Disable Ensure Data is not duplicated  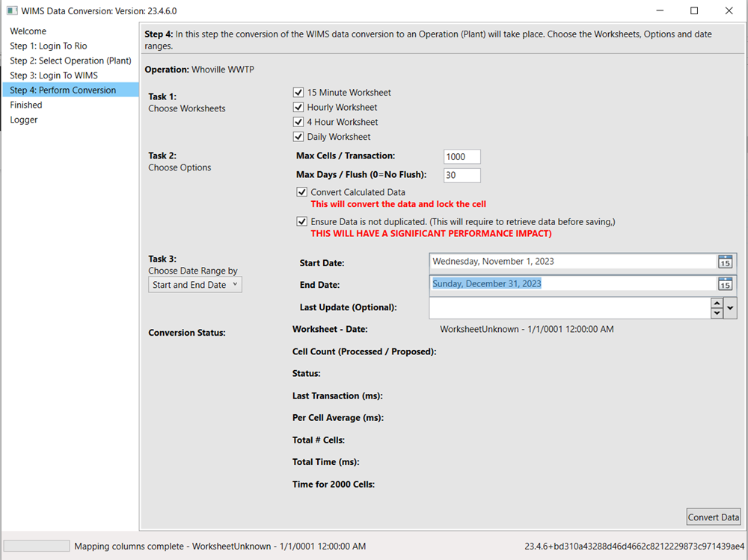point(302,222)
